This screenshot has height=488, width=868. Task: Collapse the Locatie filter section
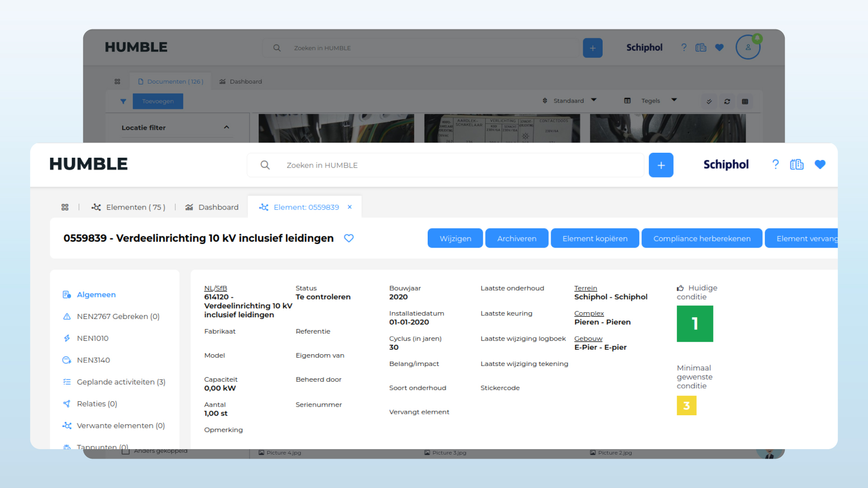tap(226, 127)
